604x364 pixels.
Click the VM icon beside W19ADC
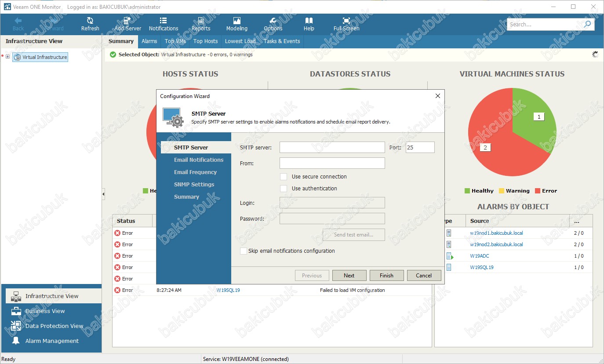[x=449, y=256]
